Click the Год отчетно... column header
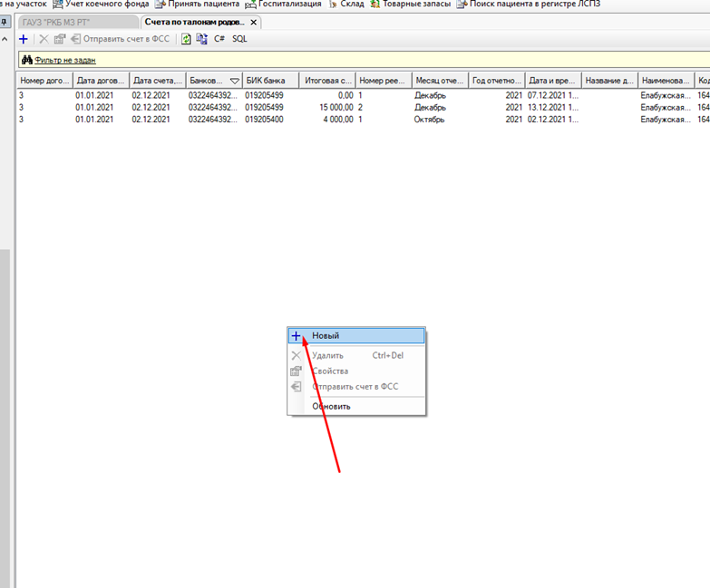 [497, 81]
